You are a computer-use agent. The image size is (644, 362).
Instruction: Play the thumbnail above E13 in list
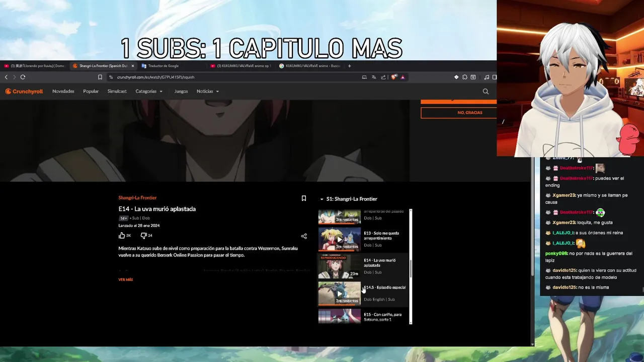(340, 217)
